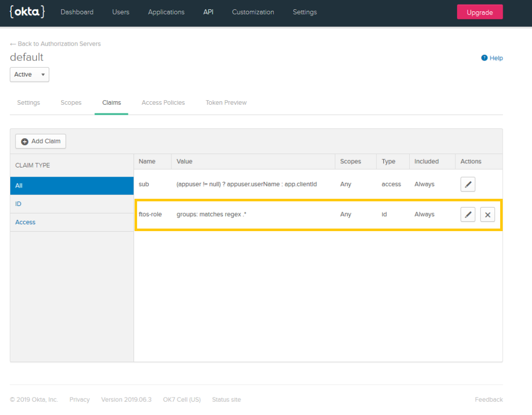The height and width of the screenshot is (415, 532).
Task: Open the Customization section from the navbar
Action: coord(253,12)
